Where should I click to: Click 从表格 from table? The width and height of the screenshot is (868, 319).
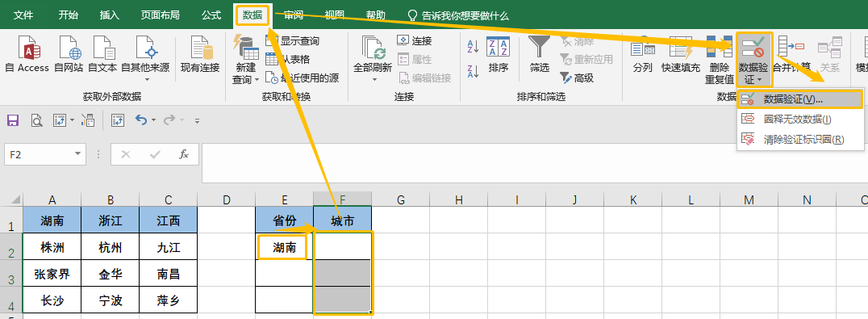pyautogui.click(x=288, y=59)
